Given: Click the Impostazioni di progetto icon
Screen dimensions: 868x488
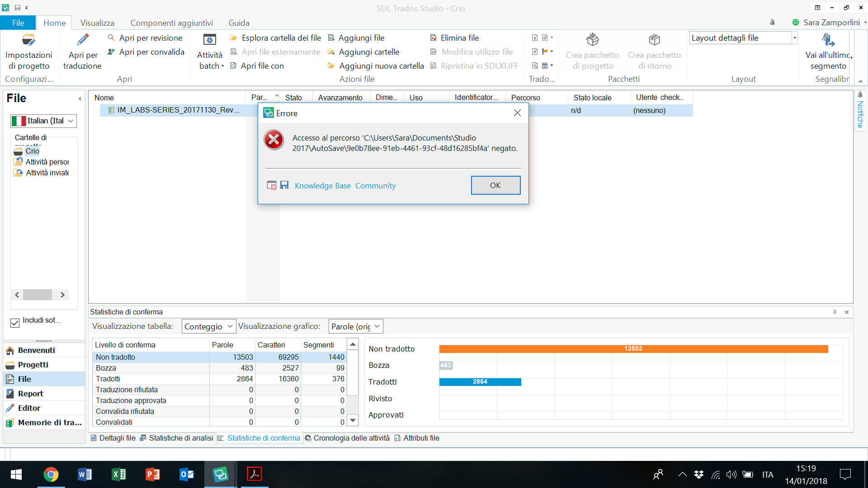Looking at the screenshot, I should [x=28, y=41].
